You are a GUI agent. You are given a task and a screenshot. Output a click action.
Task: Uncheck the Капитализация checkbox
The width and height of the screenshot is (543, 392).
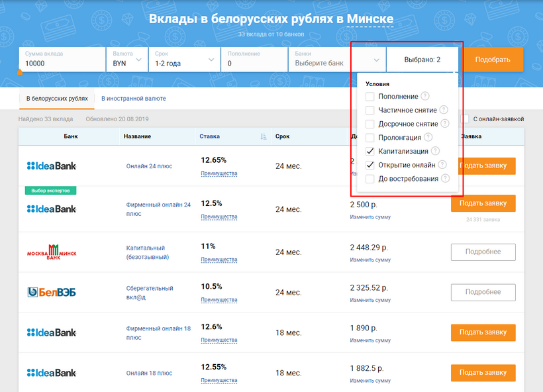[370, 152]
